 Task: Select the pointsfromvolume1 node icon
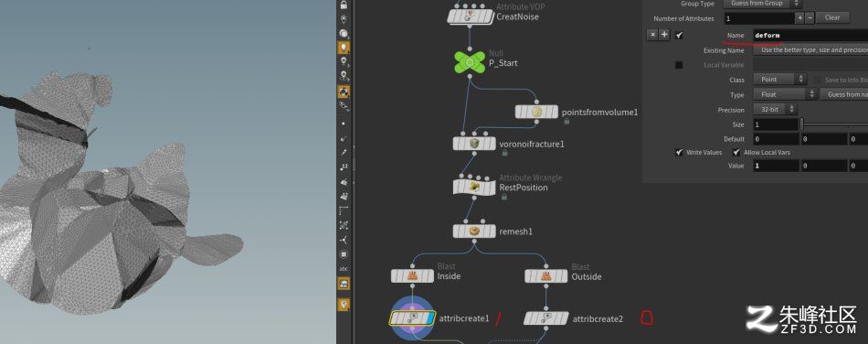click(x=536, y=112)
